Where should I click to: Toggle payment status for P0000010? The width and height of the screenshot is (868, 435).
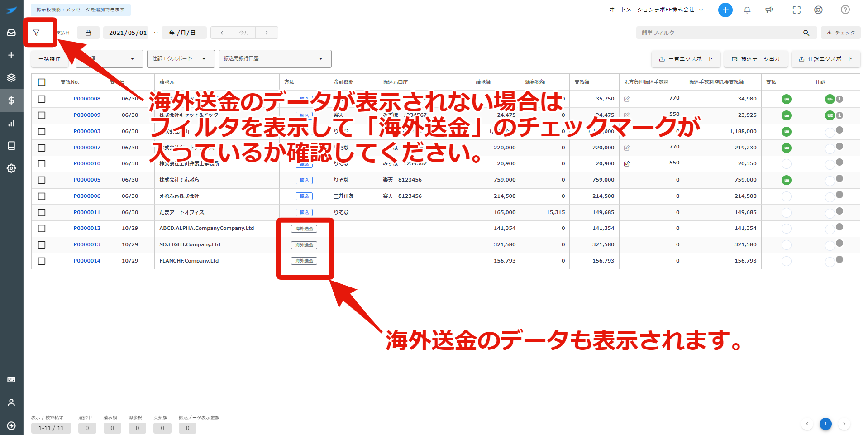(787, 164)
